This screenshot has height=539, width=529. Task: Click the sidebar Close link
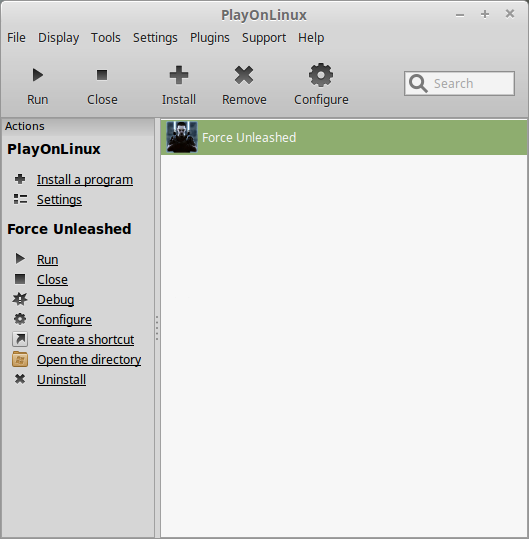pos(52,279)
